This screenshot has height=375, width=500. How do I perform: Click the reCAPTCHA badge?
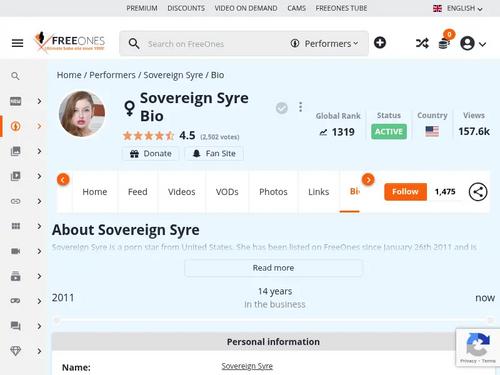pyautogui.click(x=478, y=347)
